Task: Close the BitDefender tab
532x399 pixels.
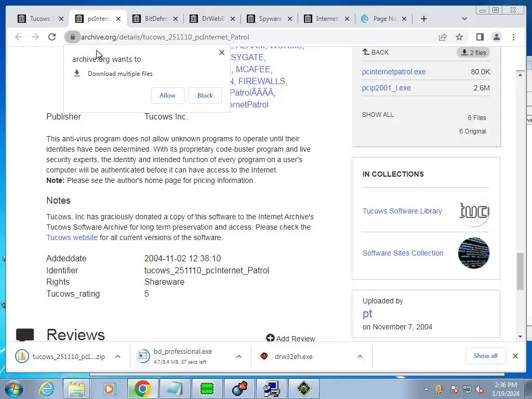Action: 176,19
